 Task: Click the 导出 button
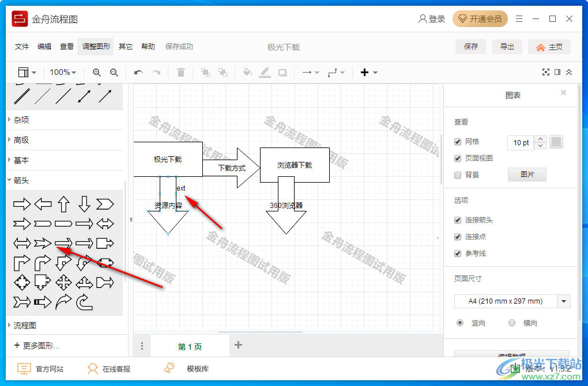click(507, 47)
